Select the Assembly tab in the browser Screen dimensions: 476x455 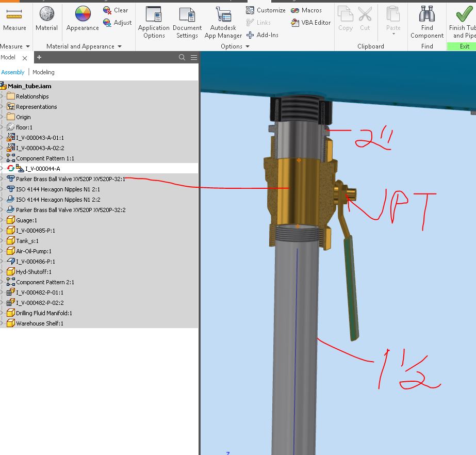[x=12, y=72]
